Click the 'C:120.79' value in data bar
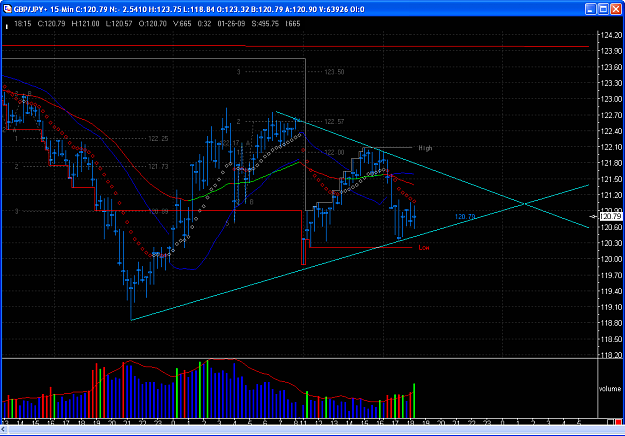 click(51, 24)
